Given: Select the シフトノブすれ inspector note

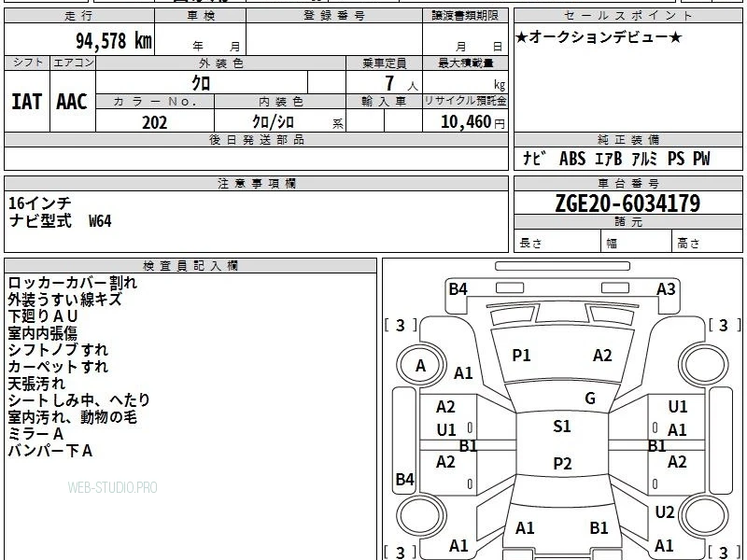Looking at the screenshot, I should click(58, 350).
